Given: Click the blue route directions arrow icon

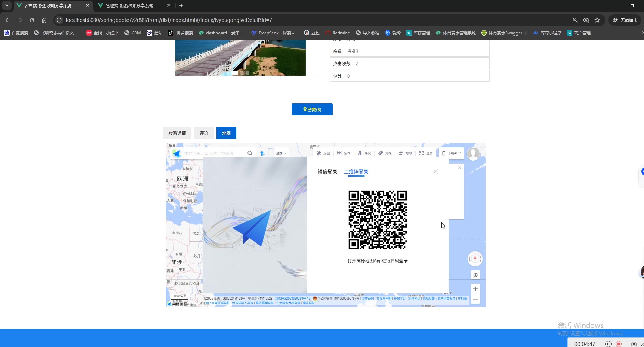Looking at the screenshot, I should (x=262, y=153).
